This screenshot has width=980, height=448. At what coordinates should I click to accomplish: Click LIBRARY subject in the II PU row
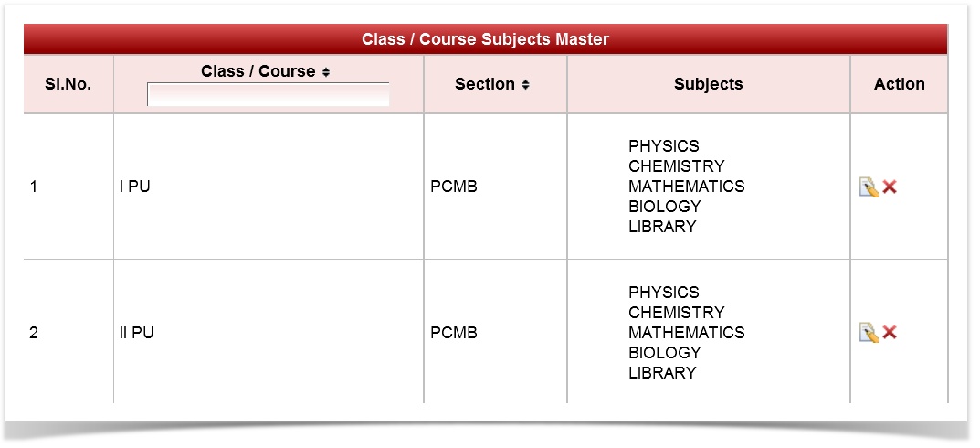[x=662, y=373]
